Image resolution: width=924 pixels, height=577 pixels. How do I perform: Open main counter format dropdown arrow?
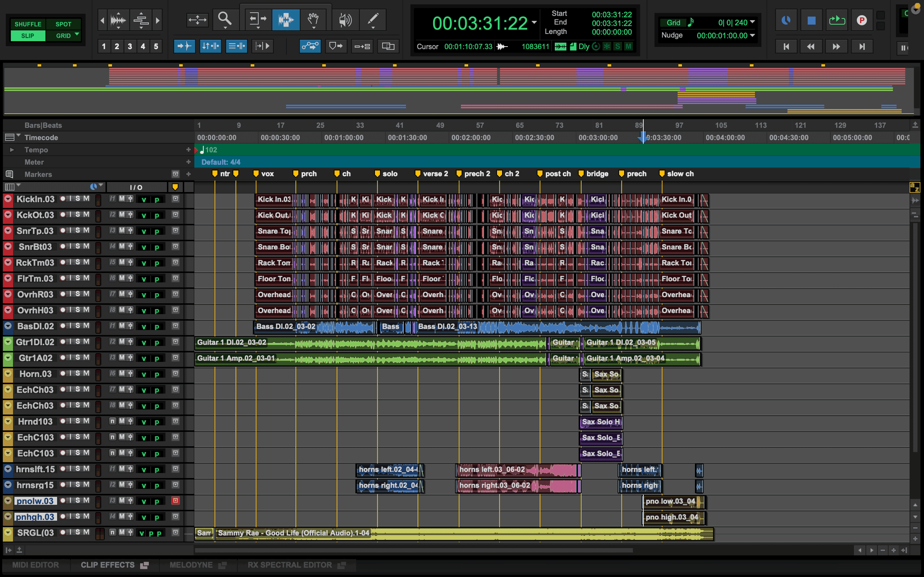point(534,22)
